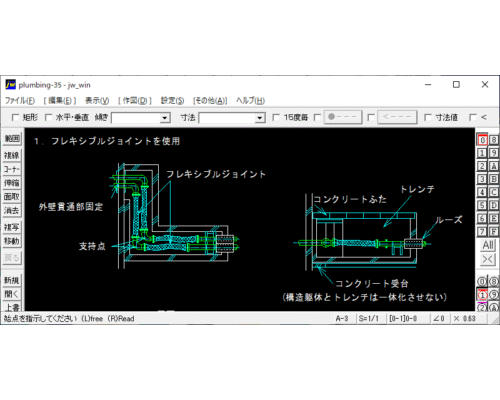Select layer B square button

(494, 179)
